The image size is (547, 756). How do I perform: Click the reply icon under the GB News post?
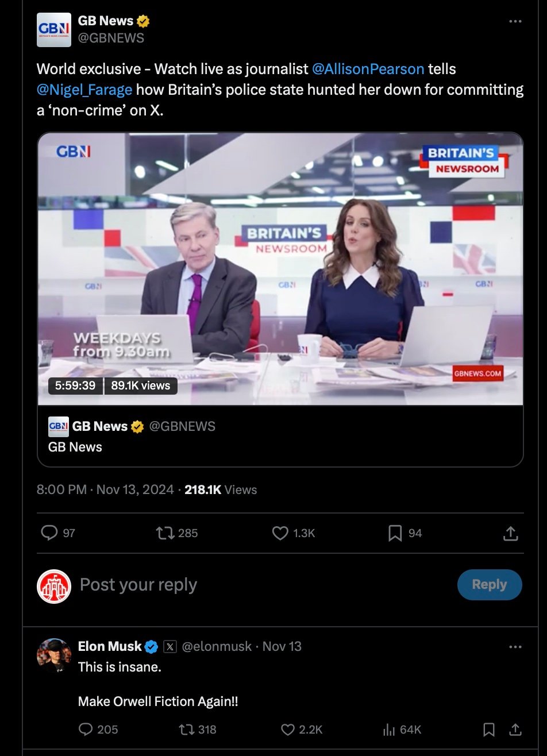(49, 533)
